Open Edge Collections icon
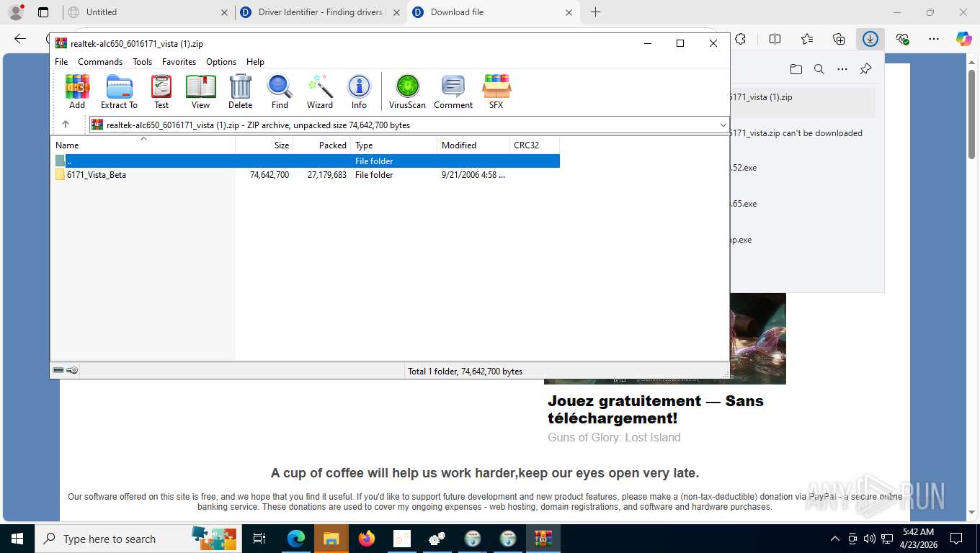 839,39
